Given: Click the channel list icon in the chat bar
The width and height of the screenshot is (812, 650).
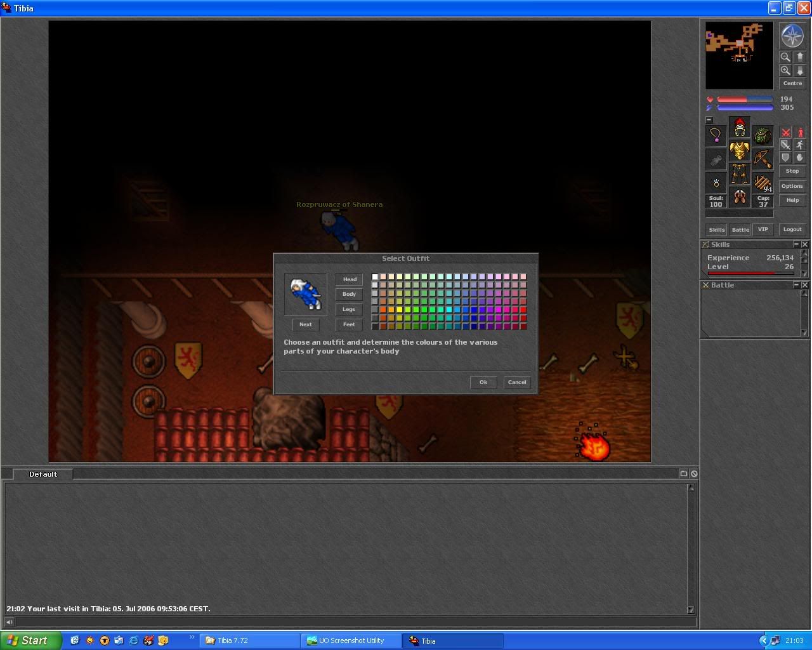Looking at the screenshot, I should coord(683,474).
